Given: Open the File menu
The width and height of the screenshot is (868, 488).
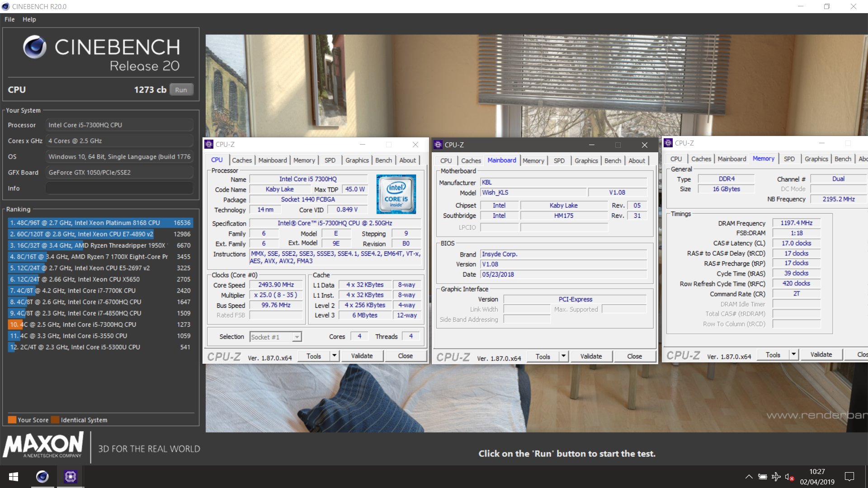Looking at the screenshot, I should 9,19.
